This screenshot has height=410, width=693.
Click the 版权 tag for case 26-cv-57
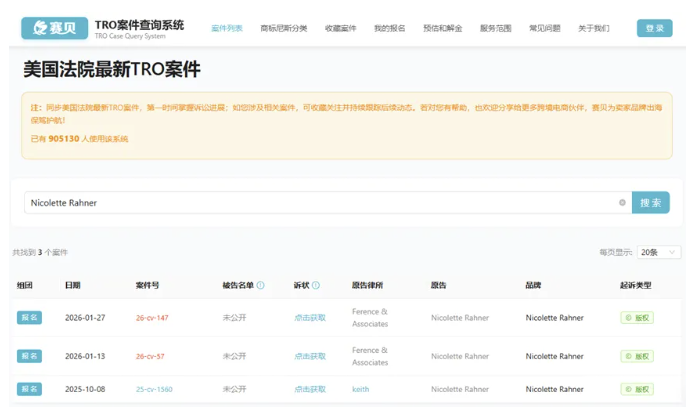point(636,356)
